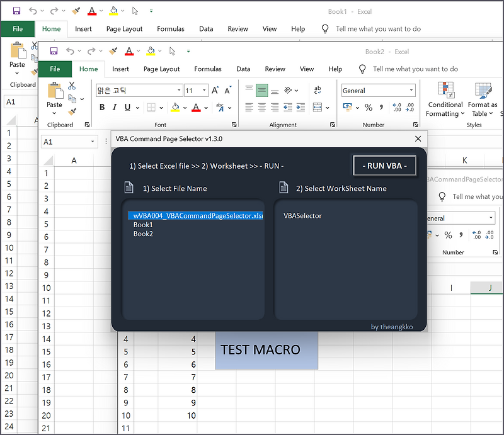This screenshot has height=435, width=504.
Task: Switch to the Formulas ribbon tab
Action: point(208,69)
